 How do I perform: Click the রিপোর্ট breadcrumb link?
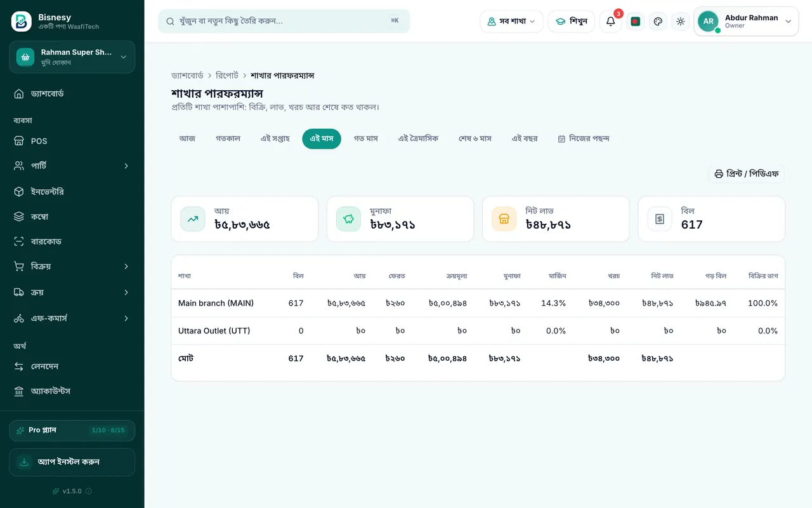point(227,76)
